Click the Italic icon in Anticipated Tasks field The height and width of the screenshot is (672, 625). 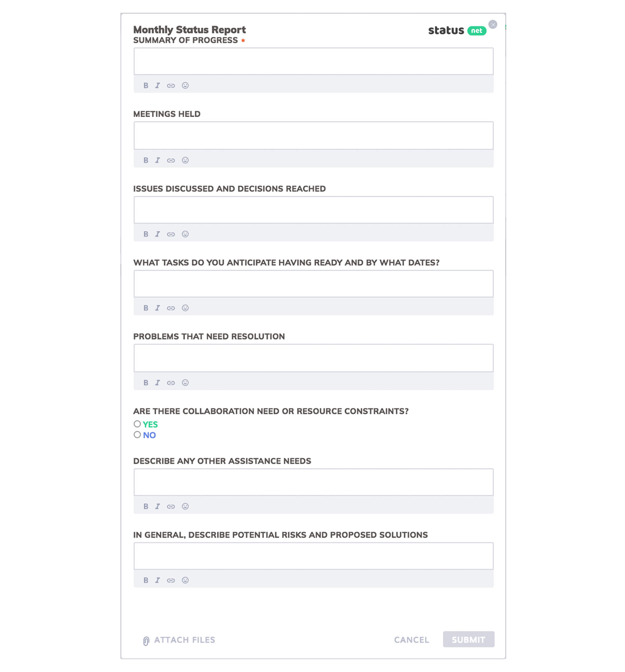[x=157, y=308]
